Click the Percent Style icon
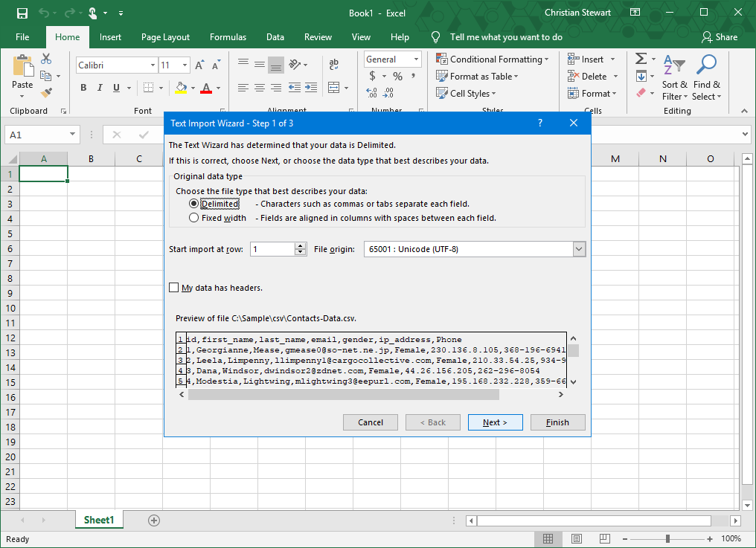The image size is (756, 548). pos(398,76)
